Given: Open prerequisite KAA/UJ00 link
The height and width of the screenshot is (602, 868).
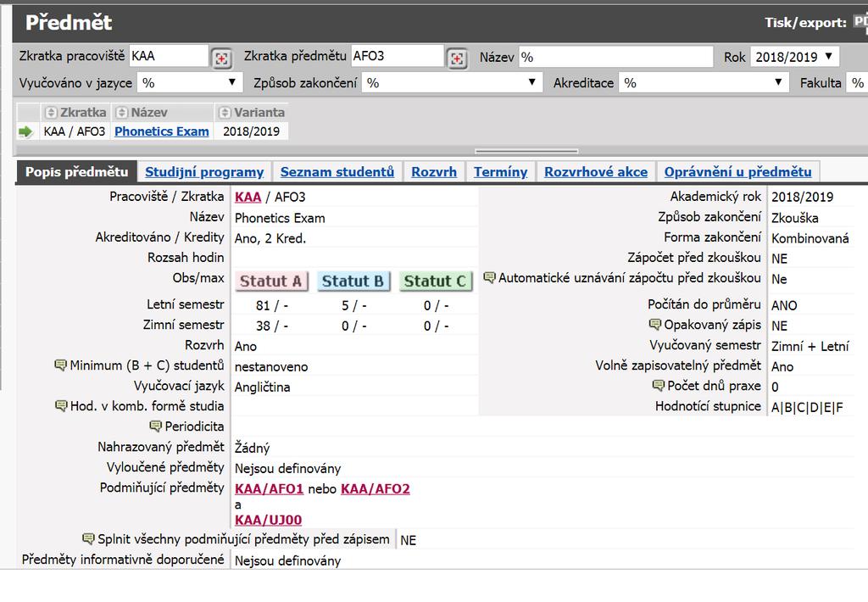Looking at the screenshot, I should click(x=269, y=520).
